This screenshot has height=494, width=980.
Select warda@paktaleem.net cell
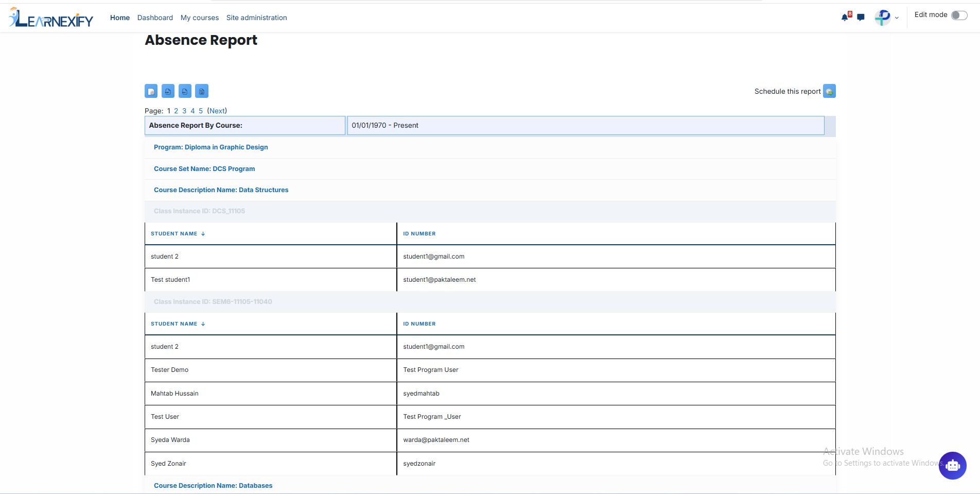coord(616,440)
